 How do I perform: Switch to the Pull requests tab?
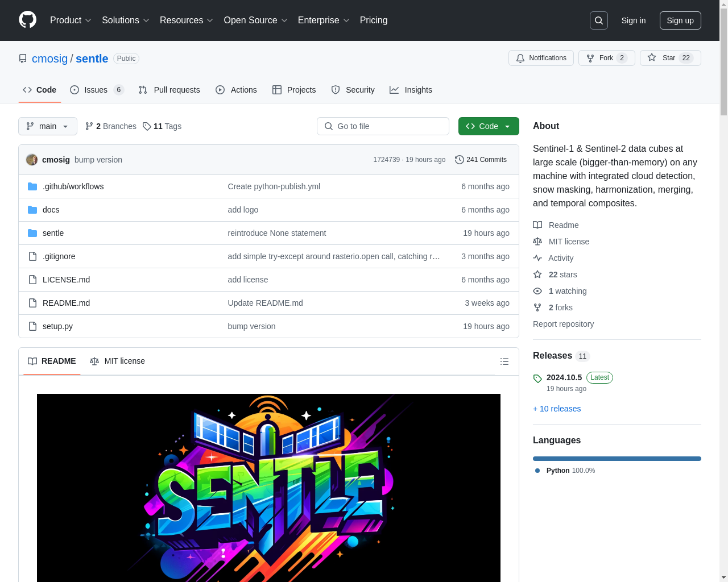pyautogui.click(x=169, y=90)
